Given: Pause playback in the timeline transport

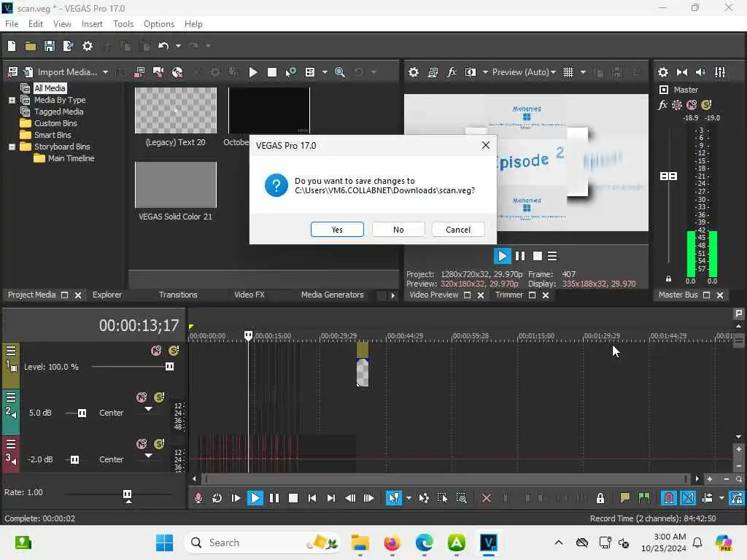Looking at the screenshot, I should coord(274,498).
